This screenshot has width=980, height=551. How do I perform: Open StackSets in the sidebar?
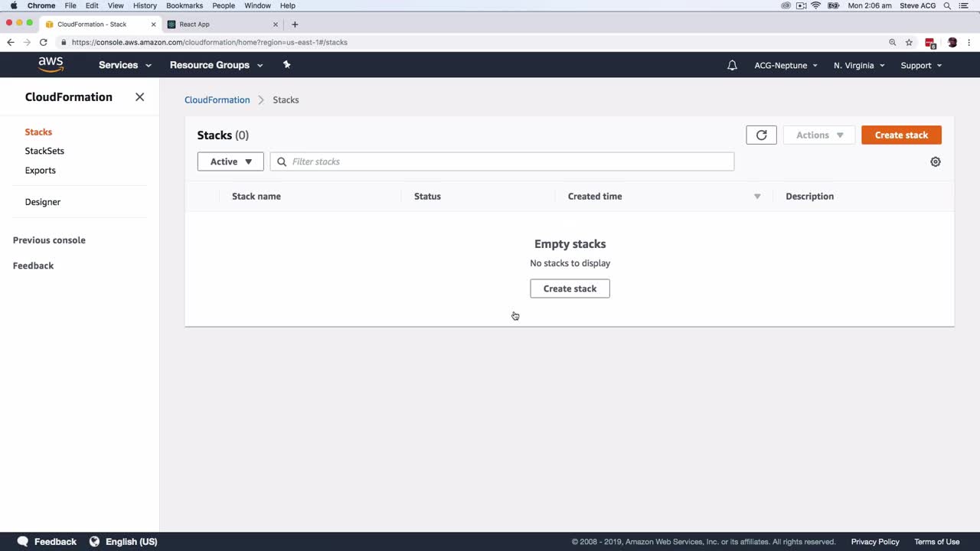tap(44, 152)
